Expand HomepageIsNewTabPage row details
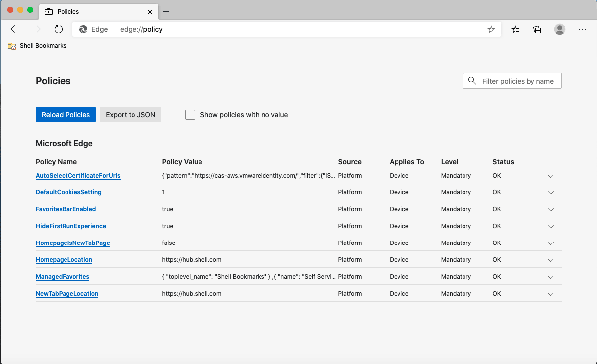 click(x=550, y=243)
